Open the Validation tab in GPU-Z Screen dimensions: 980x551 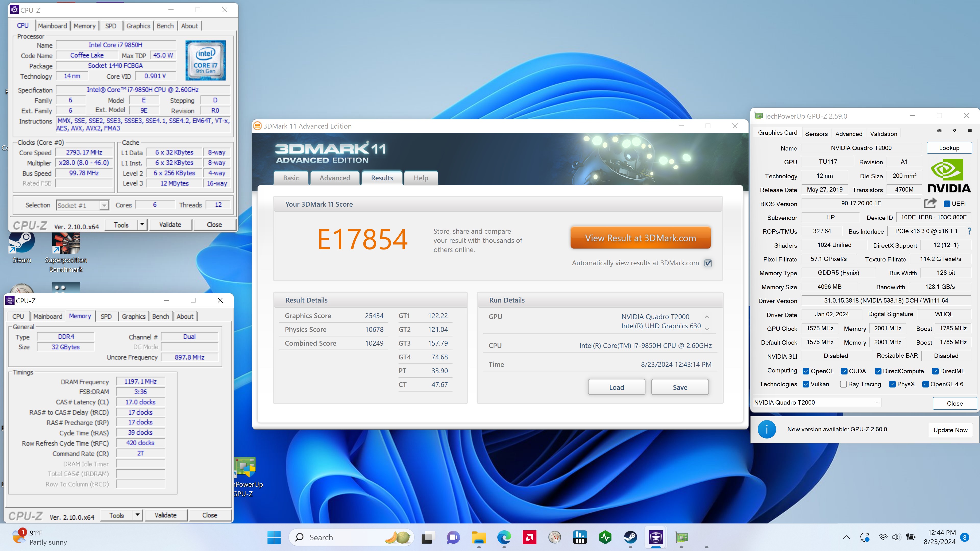coord(883,134)
